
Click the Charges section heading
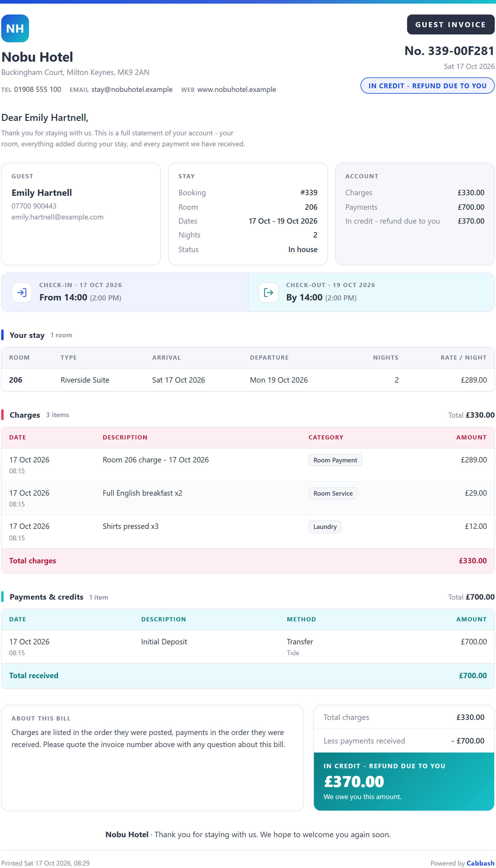point(24,415)
